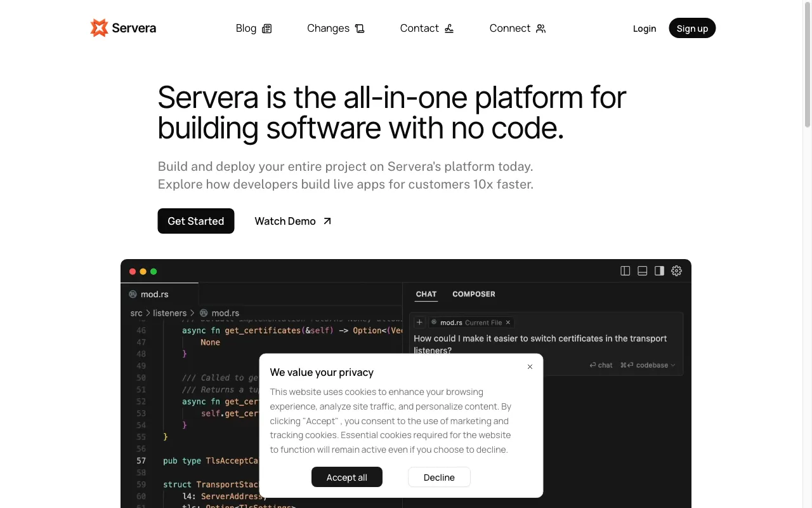Open the Changes nav link
This screenshot has width=812, height=508.
coord(336,29)
